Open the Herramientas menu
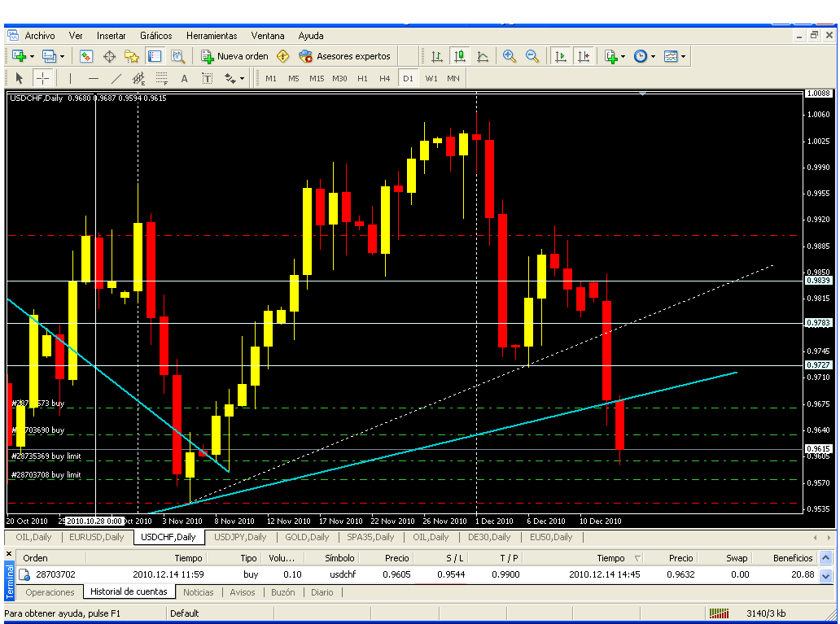Viewport: 840px width, 624px height. pyautogui.click(x=212, y=36)
